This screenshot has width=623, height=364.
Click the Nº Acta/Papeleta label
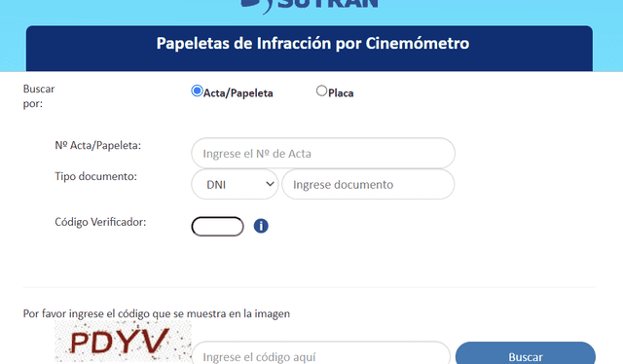(97, 145)
